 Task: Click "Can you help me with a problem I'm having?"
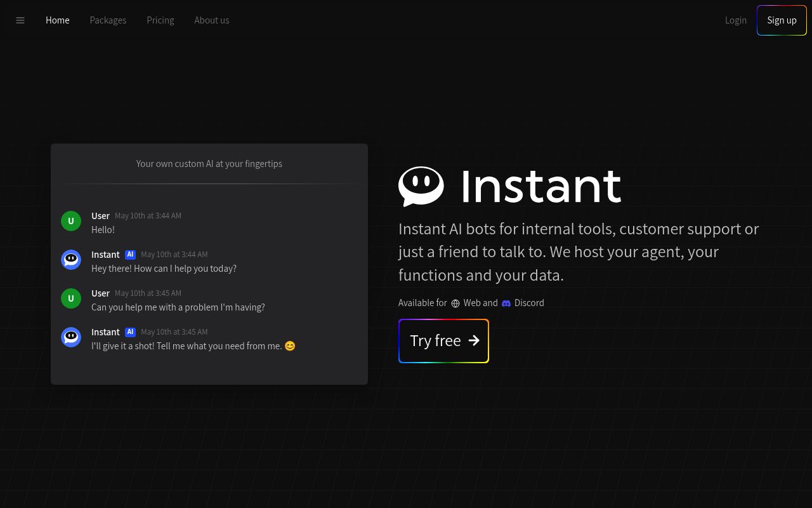click(x=178, y=307)
